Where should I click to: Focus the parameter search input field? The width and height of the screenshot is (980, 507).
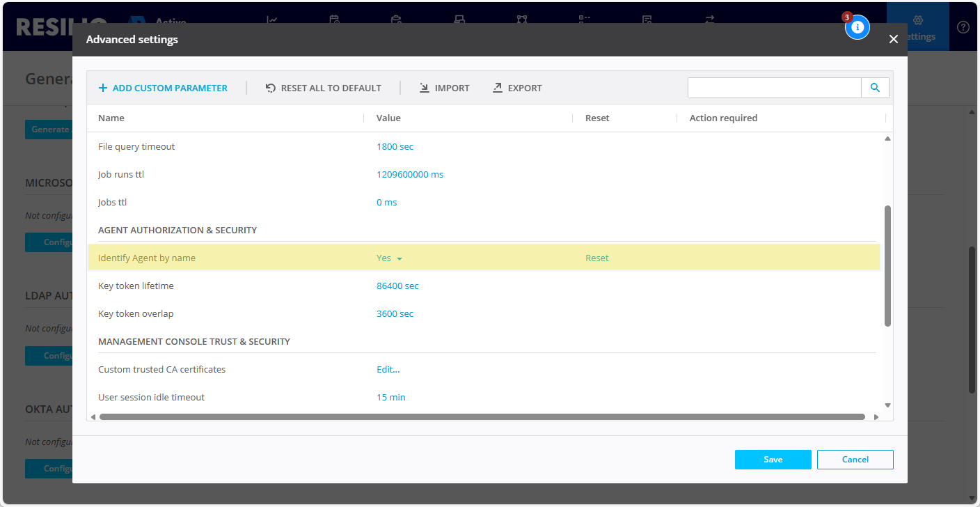(774, 88)
